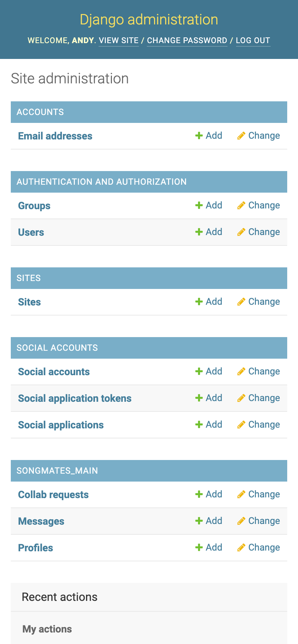Click plus icon for Social application tokens
Screen dimensions: 298x644
click(199, 398)
